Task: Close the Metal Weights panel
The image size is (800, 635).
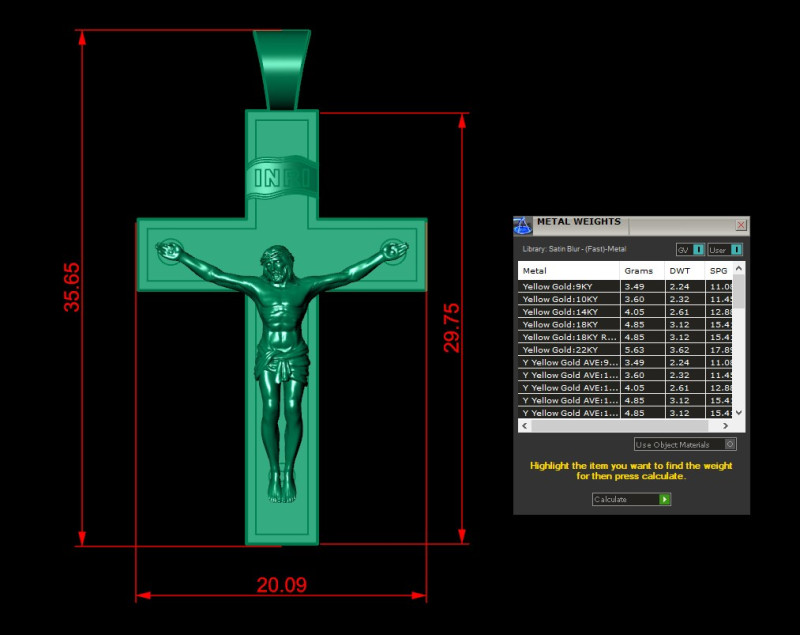Action: [x=742, y=225]
